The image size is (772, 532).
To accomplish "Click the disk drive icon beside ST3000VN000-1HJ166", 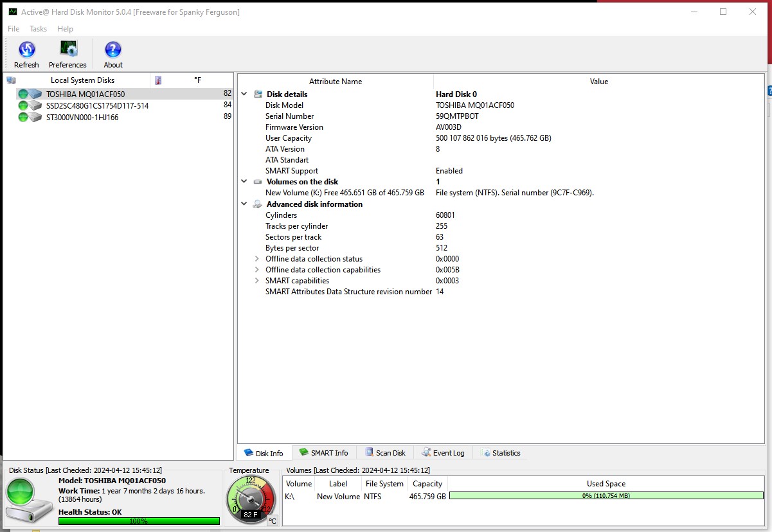I will (35, 118).
